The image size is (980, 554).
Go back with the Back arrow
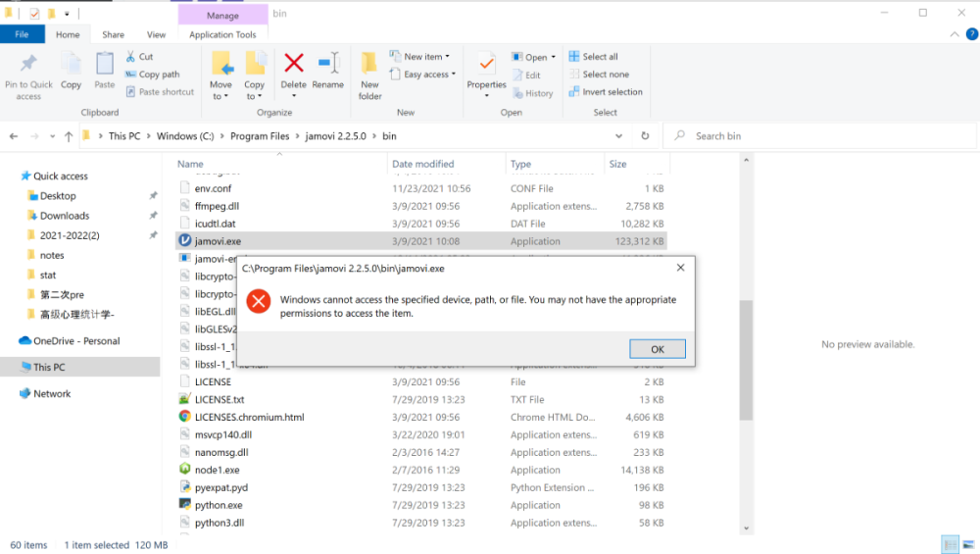pos(14,135)
